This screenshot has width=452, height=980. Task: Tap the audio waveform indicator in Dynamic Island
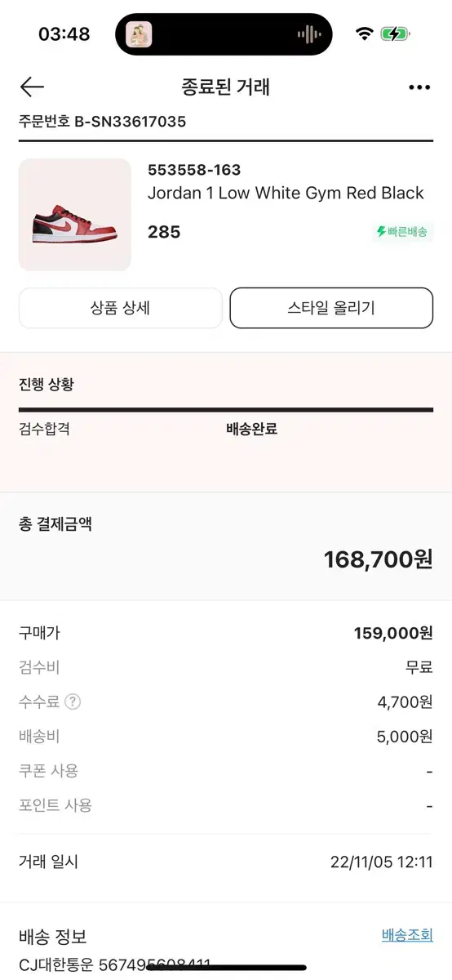click(309, 34)
